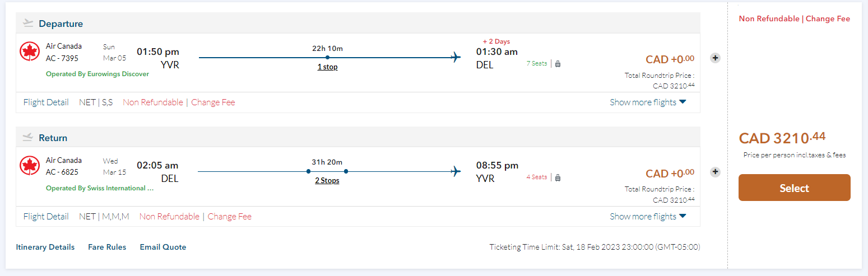Click the plane icon in Return header

[28, 138]
